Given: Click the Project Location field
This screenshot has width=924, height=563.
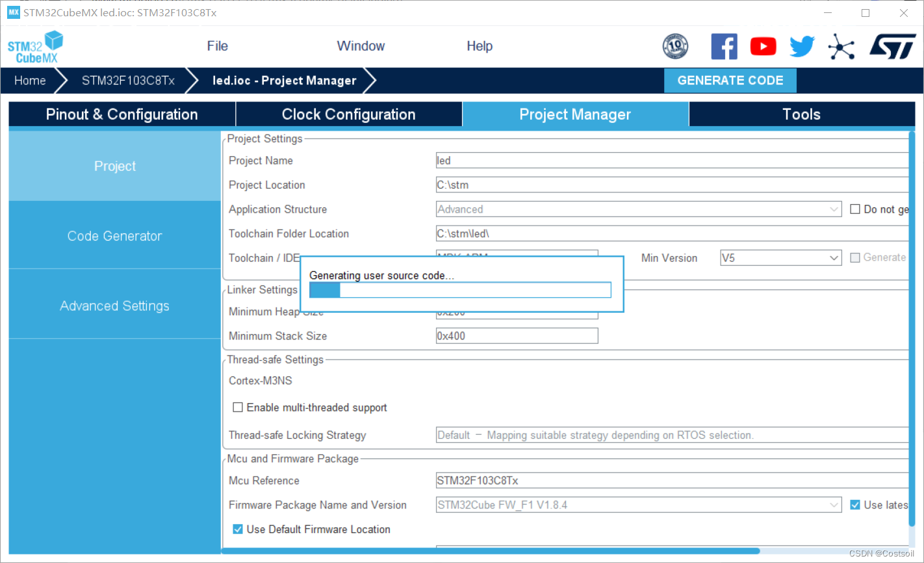Looking at the screenshot, I should (x=673, y=185).
